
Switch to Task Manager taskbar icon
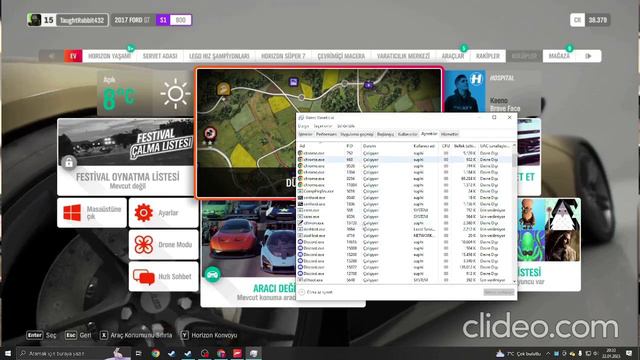[x=253, y=353]
